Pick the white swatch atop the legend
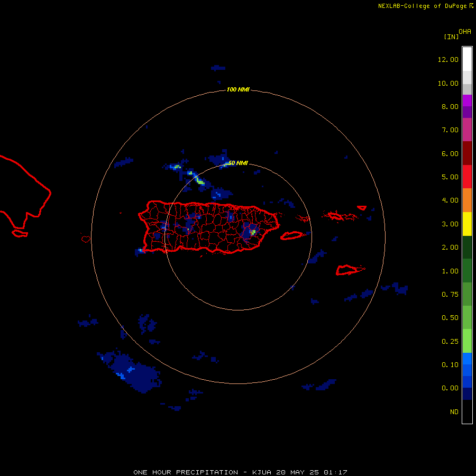 coord(467,59)
